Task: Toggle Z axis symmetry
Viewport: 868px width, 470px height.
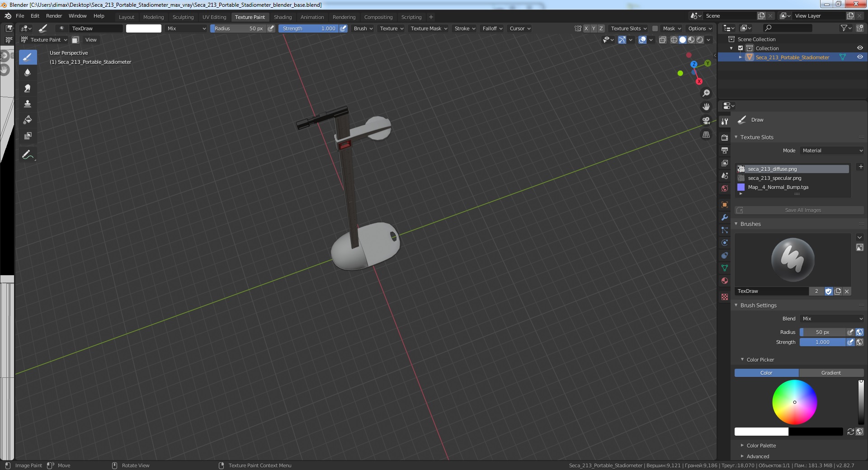Action: tap(601, 28)
